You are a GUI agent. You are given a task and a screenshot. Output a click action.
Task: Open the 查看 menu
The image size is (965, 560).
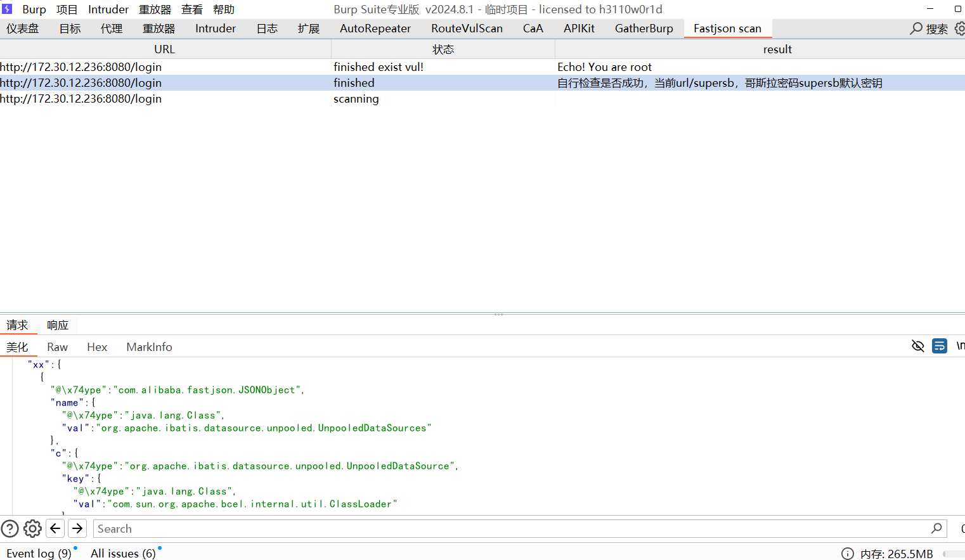192,10
